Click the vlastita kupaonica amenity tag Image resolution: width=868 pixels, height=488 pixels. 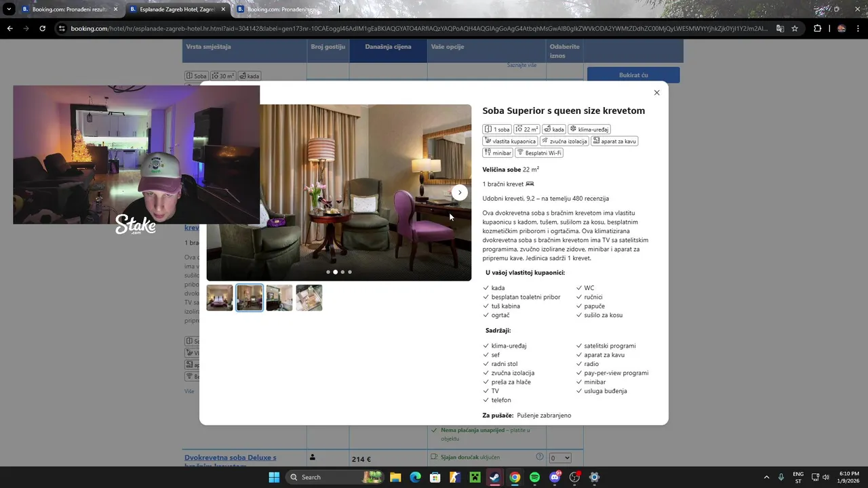coord(510,141)
